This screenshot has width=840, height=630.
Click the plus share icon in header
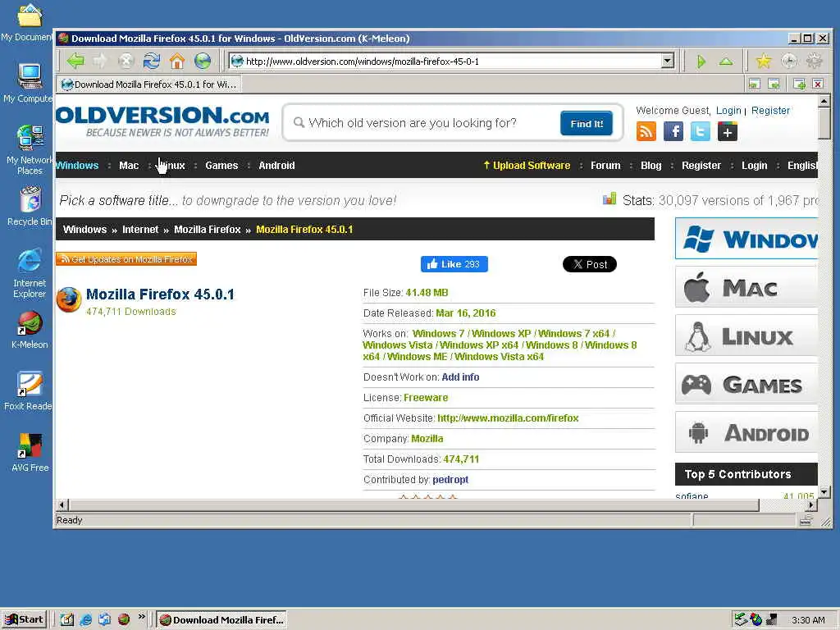click(728, 131)
